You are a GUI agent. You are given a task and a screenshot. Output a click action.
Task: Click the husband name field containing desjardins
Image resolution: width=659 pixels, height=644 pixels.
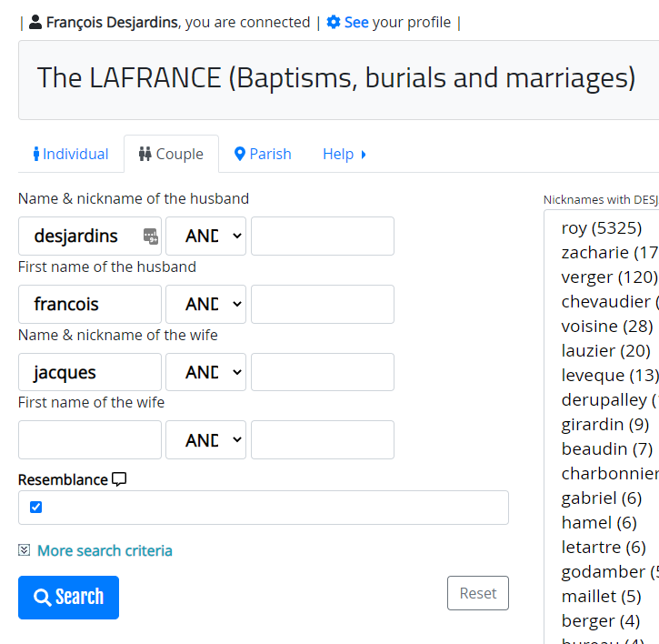coord(90,236)
